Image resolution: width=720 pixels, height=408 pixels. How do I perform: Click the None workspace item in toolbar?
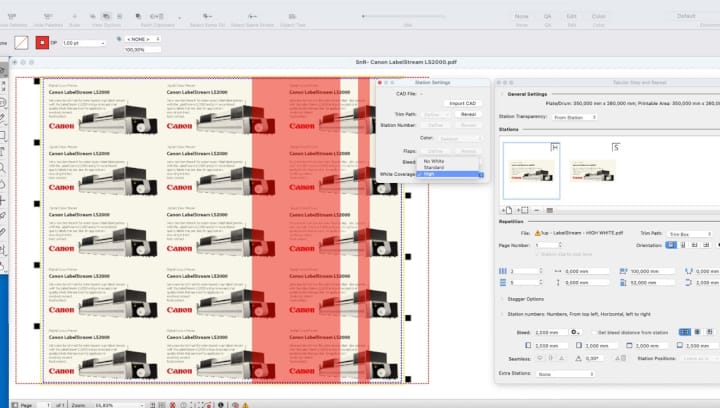(522, 19)
